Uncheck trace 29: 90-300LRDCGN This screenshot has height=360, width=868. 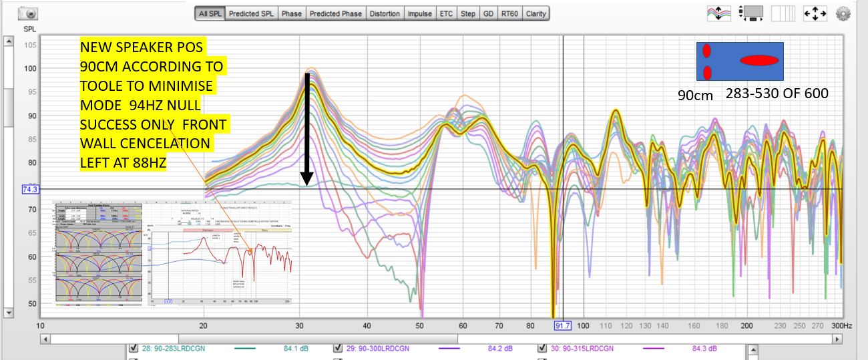[338, 349]
